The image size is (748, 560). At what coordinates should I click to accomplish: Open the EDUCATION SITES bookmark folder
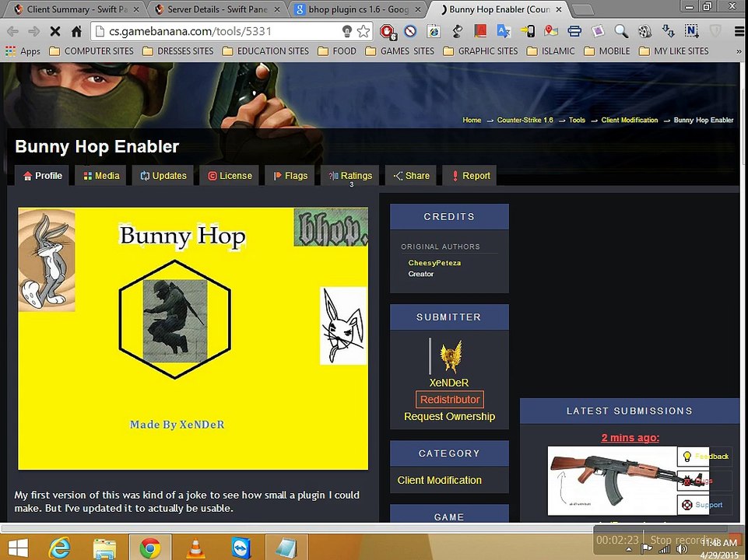265,51
